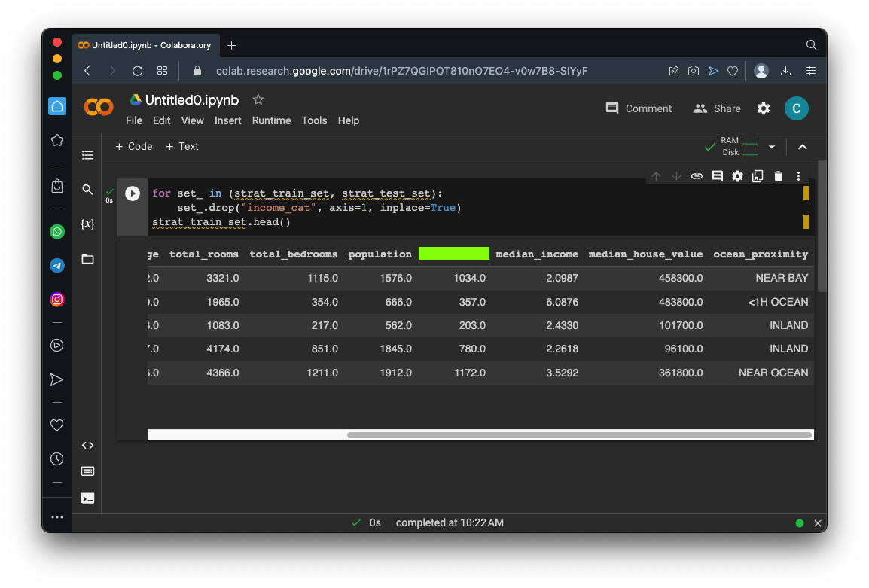This screenshot has height=588, width=869.
Task: Open the terminal panel icon
Action: (87, 498)
